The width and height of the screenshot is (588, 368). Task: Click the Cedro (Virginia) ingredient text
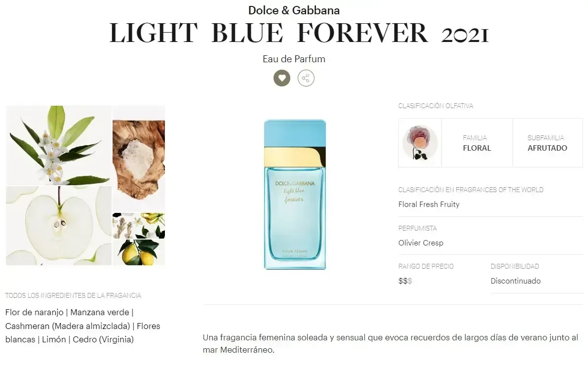click(103, 339)
